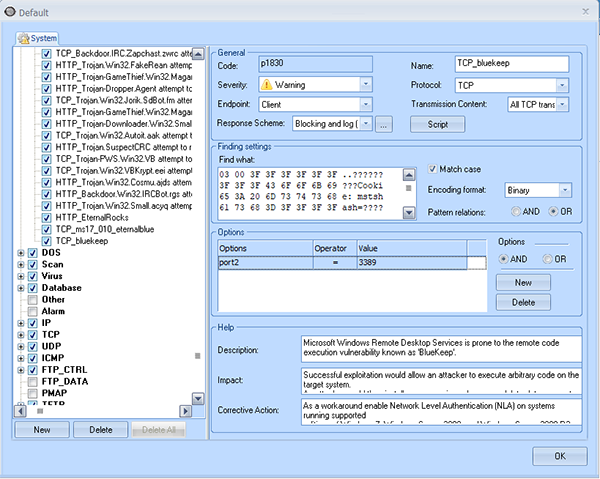Click Delete in the Options section
Image resolution: width=600 pixels, height=479 pixels.
coord(523,303)
